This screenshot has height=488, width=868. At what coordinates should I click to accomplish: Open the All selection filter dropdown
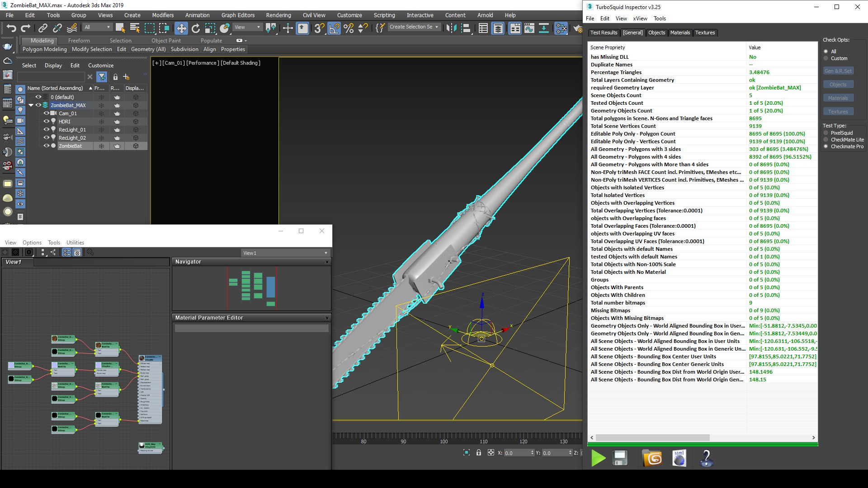tap(97, 27)
